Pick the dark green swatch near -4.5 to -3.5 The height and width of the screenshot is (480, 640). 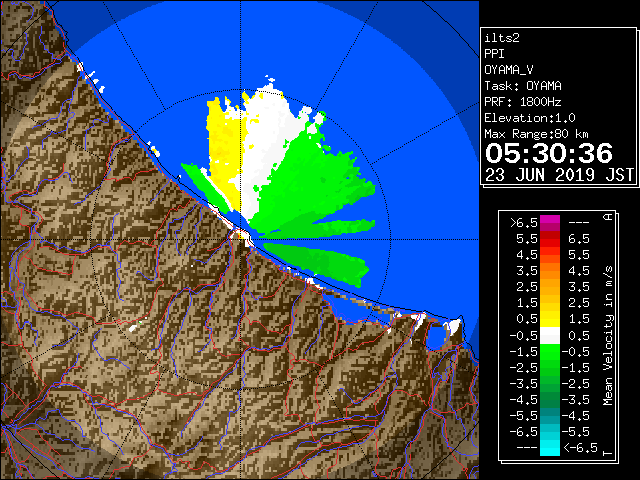point(550,400)
